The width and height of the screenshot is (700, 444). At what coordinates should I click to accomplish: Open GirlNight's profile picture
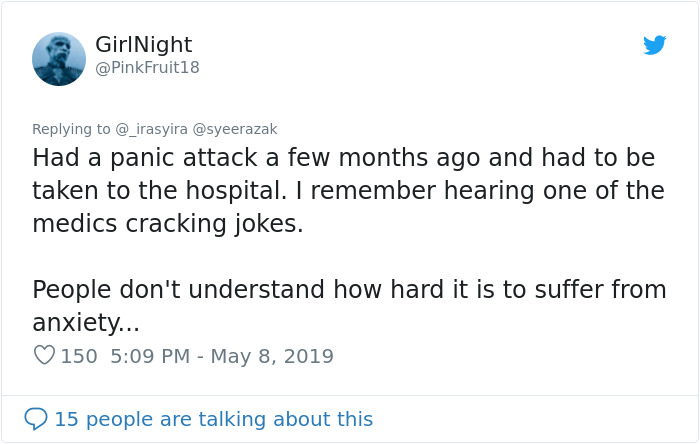59,58
